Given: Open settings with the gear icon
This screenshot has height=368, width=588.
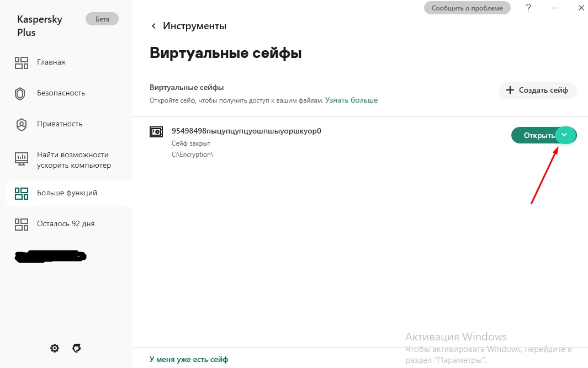Looking at the screenshot, I should (x=55, y=348).
